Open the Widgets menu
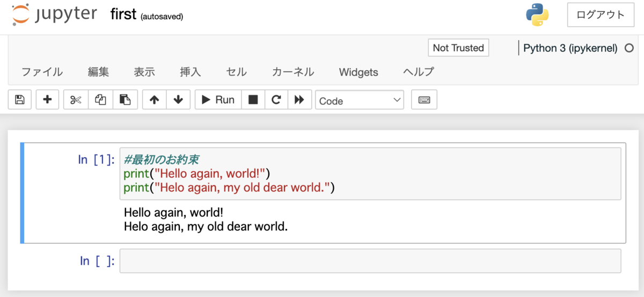This screenshot has width=644, height=297. 358,72
